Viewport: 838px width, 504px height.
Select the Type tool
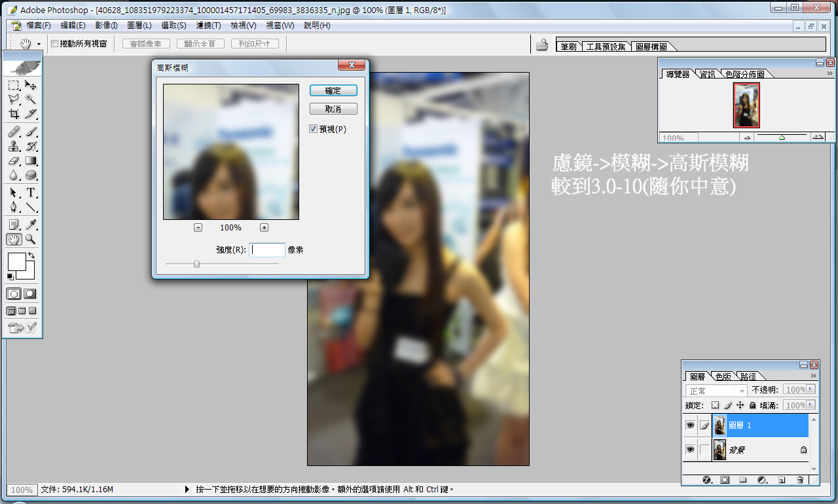click(x=31, y=193)
